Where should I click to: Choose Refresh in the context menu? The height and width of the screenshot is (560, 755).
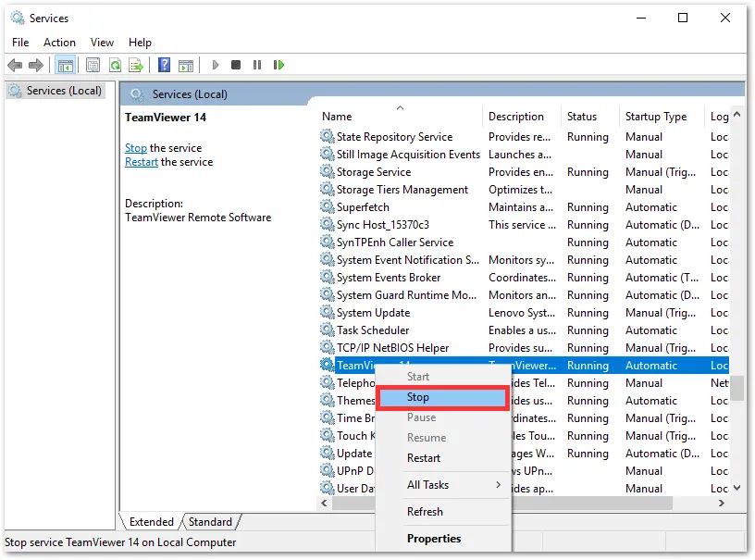click(442, 511)
